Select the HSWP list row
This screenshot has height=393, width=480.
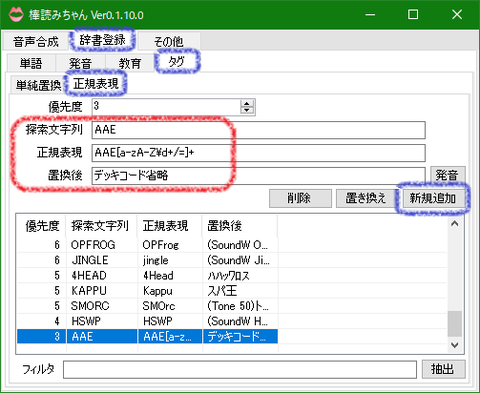[147, 321]
